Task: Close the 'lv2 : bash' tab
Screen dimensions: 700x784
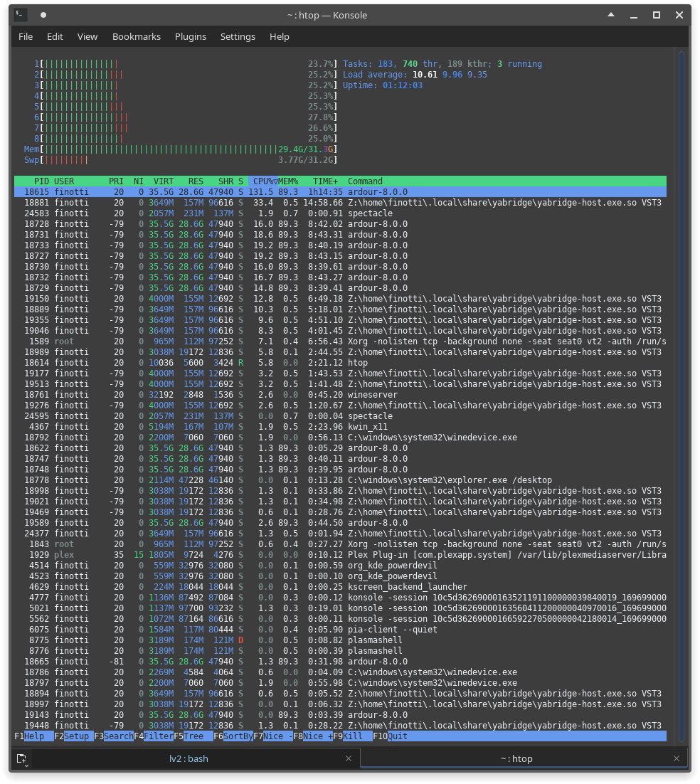Action: tap(349, 758)
